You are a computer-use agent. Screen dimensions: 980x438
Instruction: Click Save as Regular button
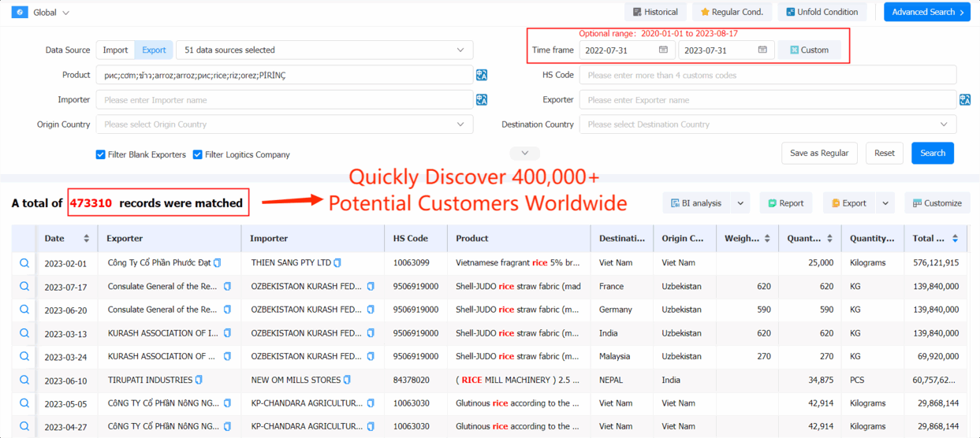(819, 153)
